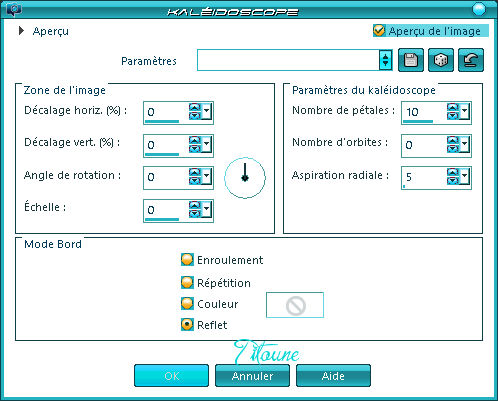Screen dimensions: 498x401
Task: Click the Nombre d'orbites spinner arrows
Action: [453, 144]
